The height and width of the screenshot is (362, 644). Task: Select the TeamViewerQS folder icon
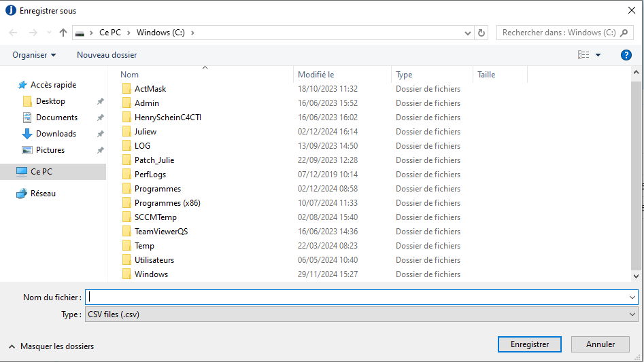[126, 232]
